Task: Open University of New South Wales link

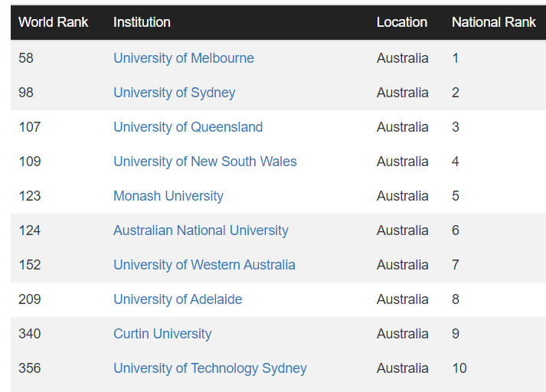Action: coord(205,162)
